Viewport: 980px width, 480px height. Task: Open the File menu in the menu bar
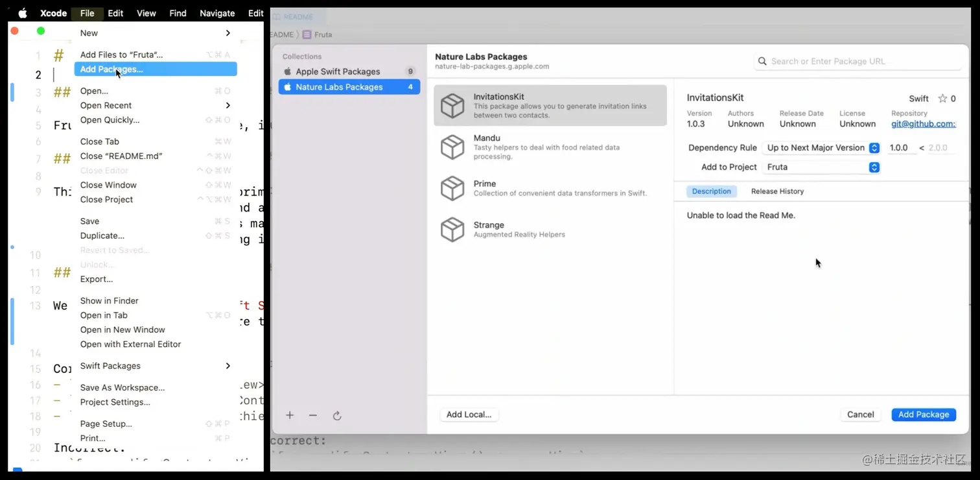(87, 13)
